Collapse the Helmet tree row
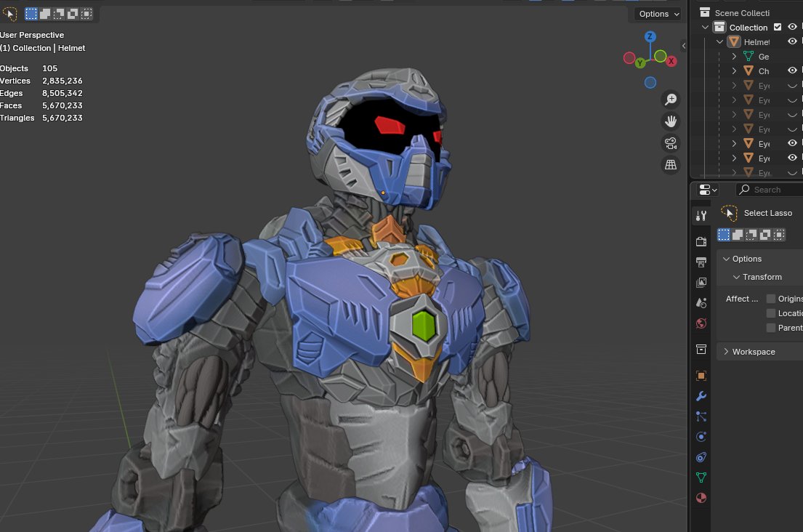 (719, 41)
